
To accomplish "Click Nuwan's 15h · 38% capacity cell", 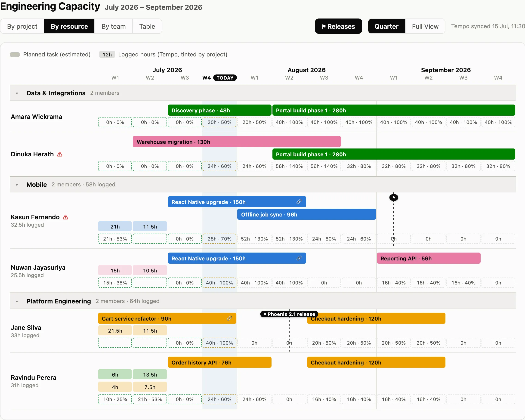I will pyautogui.click(x=115, y=282).
